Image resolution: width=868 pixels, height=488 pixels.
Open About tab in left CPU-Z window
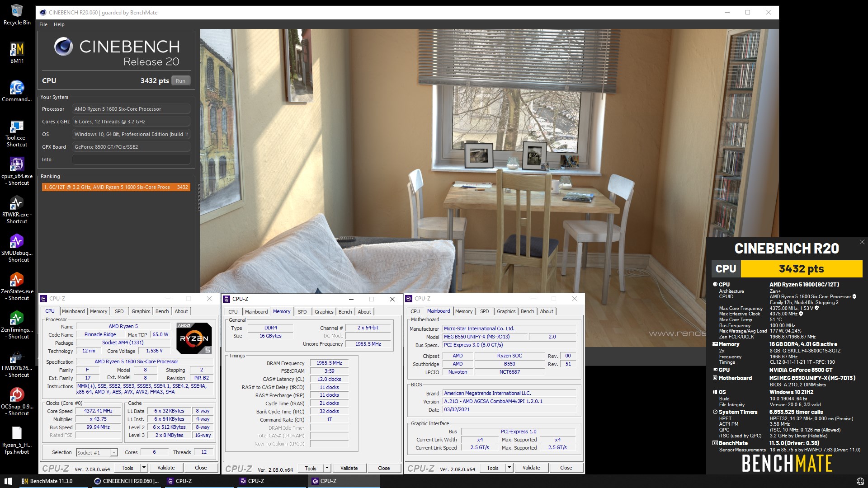[x=181, y=311]
